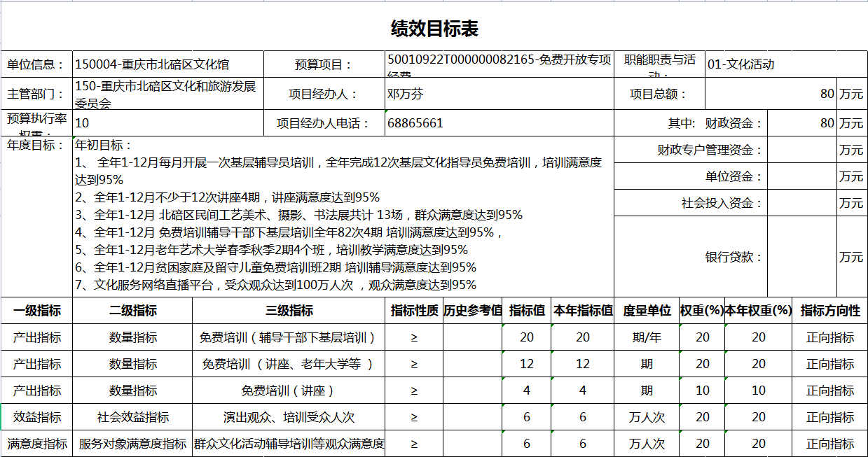Image resolution: width=868 pixels, height=457 pixels.
Task: Click 正向指标 in the 免费培训（讲座） row
Action: tap(830, 391)
